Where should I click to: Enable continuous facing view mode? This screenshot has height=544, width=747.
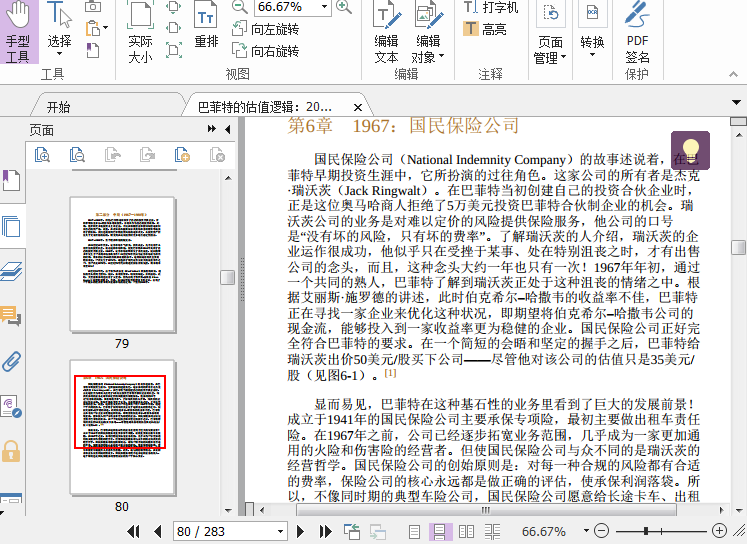(493, 531)
